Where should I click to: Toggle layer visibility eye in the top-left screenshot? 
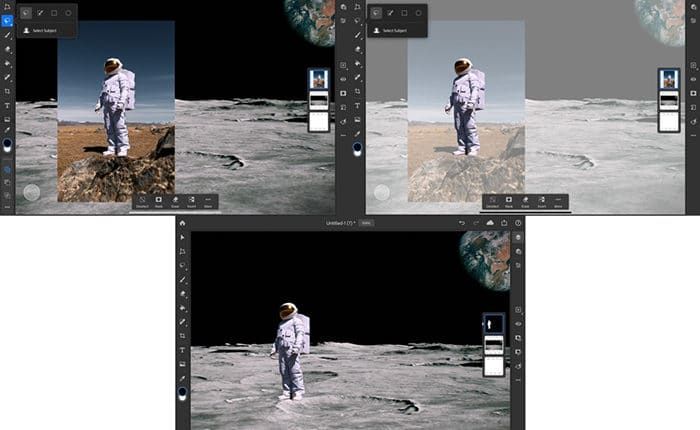pos(342,78)
